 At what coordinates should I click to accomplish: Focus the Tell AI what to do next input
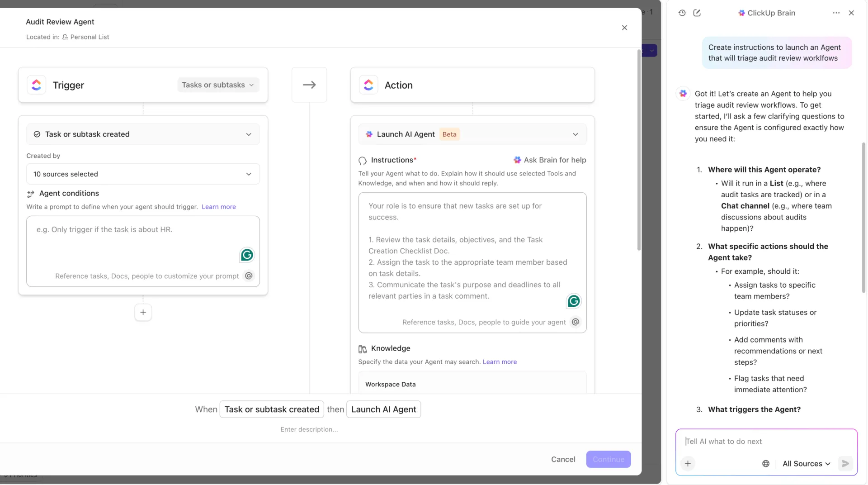(x=766, y=441)
